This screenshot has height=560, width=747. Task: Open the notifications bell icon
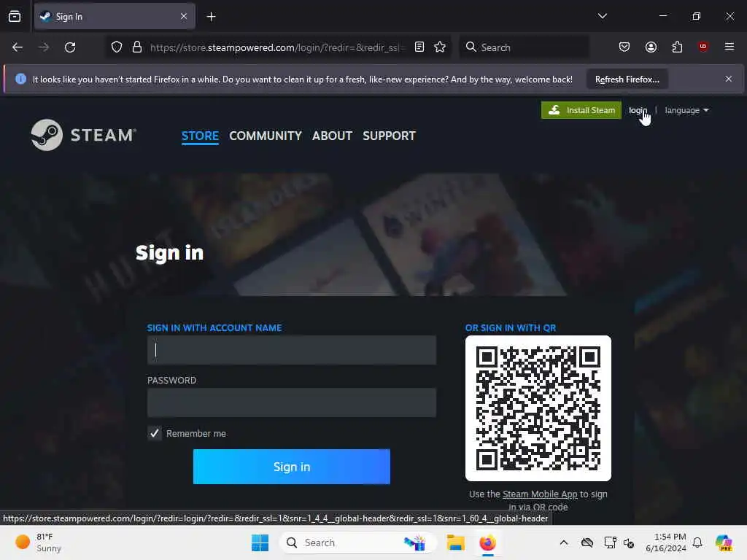click(697, 542)
